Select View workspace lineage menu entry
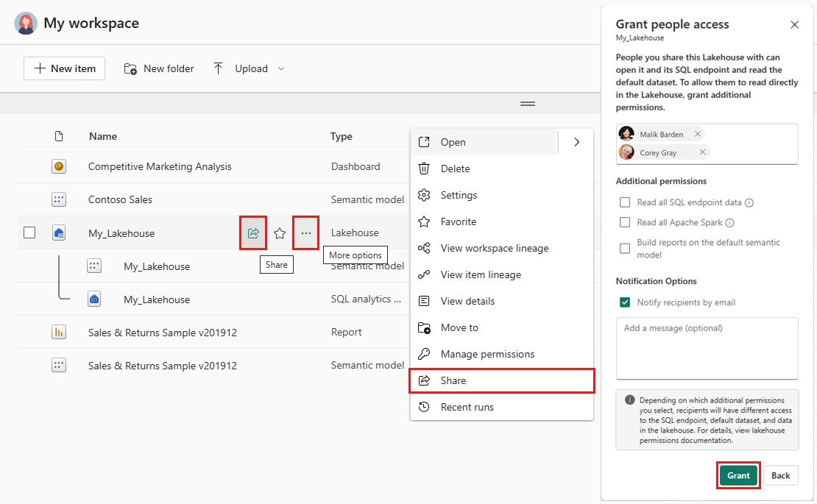817x504 pixels. (x=495, y=248)
